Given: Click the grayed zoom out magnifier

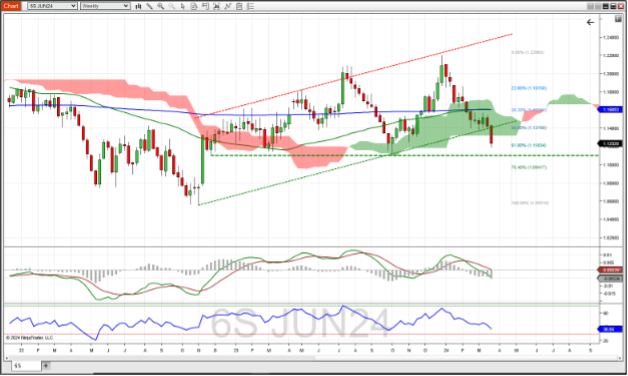Looking at the screenshot, I should 172,6.
